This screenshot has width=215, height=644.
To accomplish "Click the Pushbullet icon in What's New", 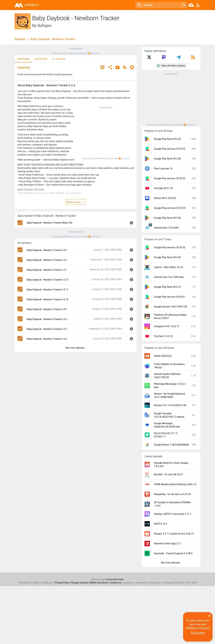I will [x=132, y=67].
